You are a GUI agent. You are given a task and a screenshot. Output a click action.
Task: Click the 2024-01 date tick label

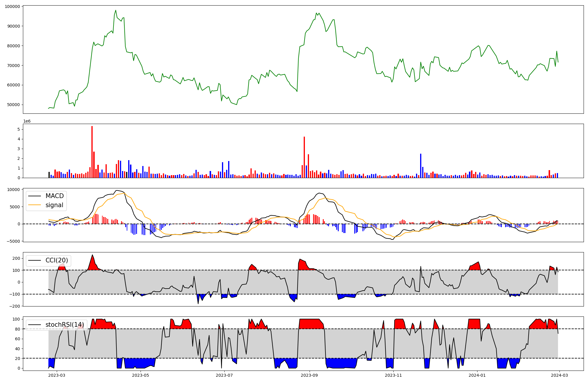pos(477,375)
